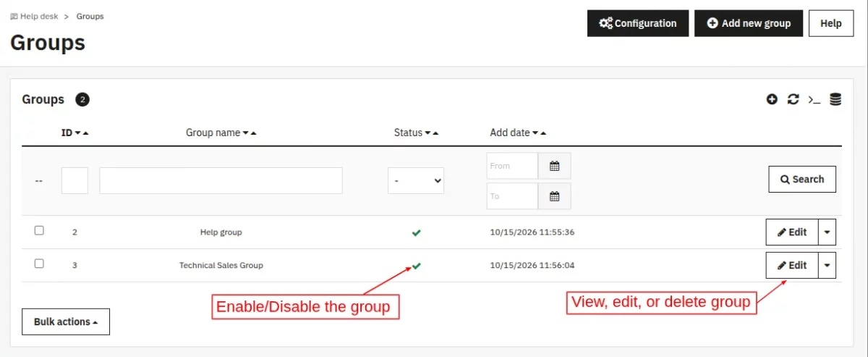
Task: Select the checkbox for Help group row
Action: [x=39, y=230]
